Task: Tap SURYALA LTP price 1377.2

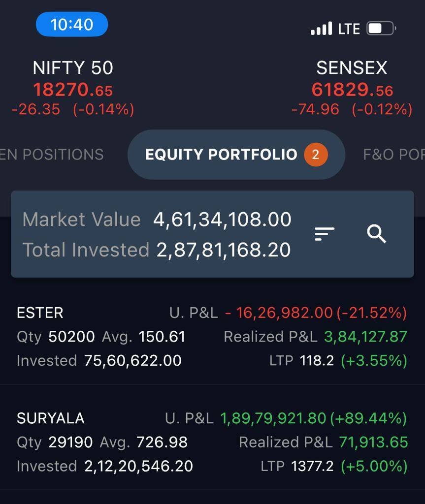Action: coord(313,466)
